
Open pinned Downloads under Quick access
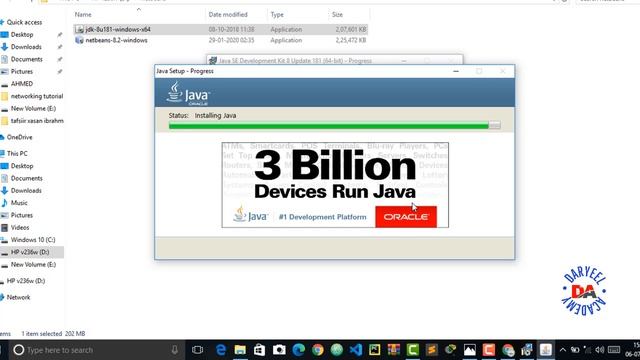pos(26,47)
